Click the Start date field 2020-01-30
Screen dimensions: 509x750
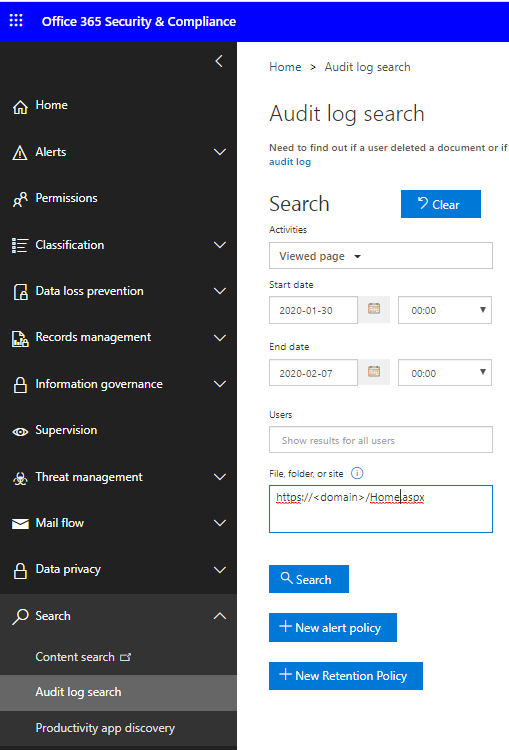(x=313, y=310)
